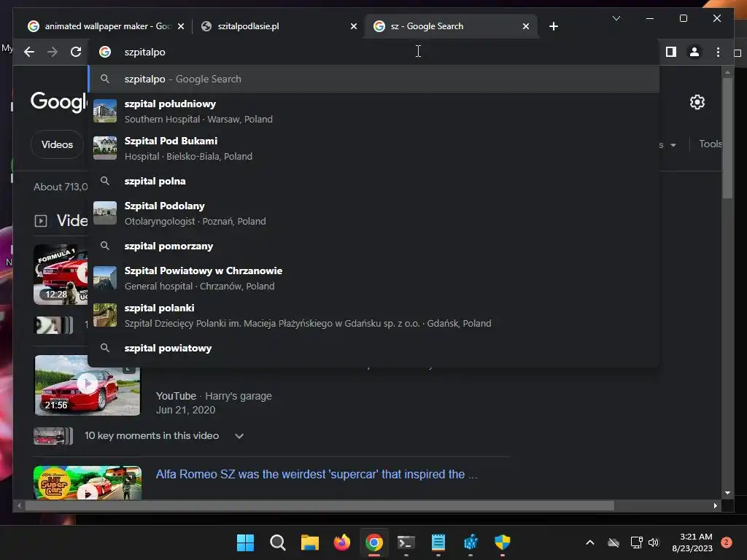The width and height of the screenshot is (747, 560).
Task: Select suggestion szpital polanki
Action: click(x=374, y=315)
